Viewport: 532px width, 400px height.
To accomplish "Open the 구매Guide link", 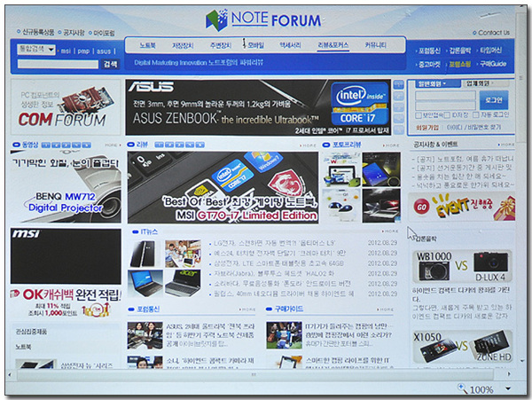I will click(492, 64).
